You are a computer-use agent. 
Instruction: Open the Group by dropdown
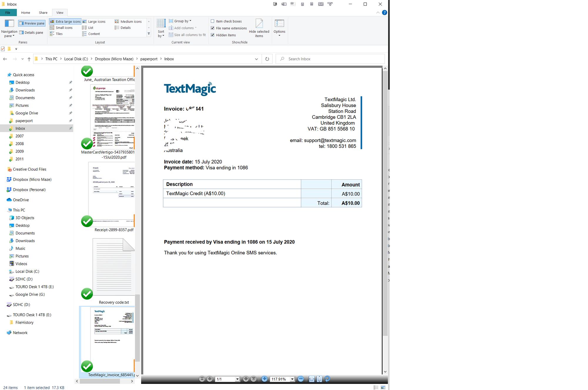point(180,21)
